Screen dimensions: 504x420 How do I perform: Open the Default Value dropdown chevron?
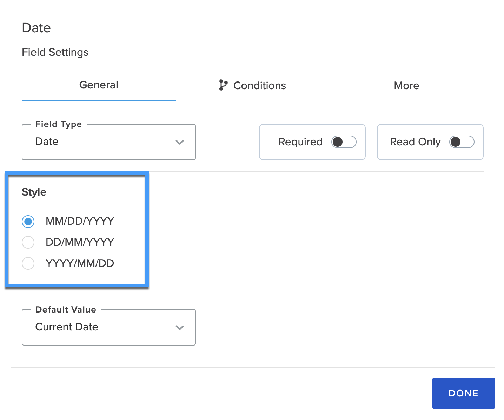[x=180, y=328]
